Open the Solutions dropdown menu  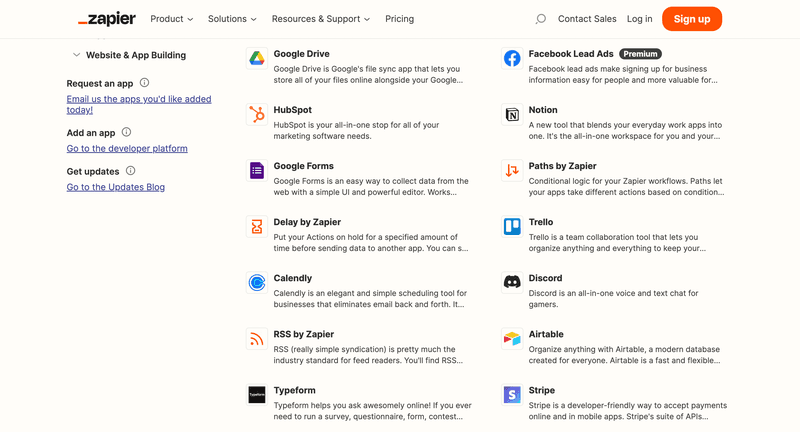[x=232, y=19]
